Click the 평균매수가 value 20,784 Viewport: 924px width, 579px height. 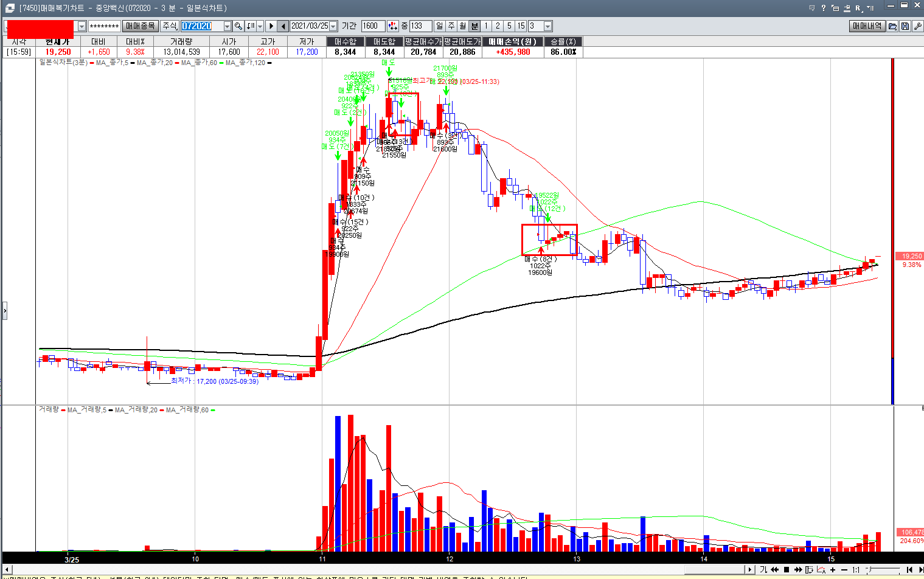pos(423,52)
